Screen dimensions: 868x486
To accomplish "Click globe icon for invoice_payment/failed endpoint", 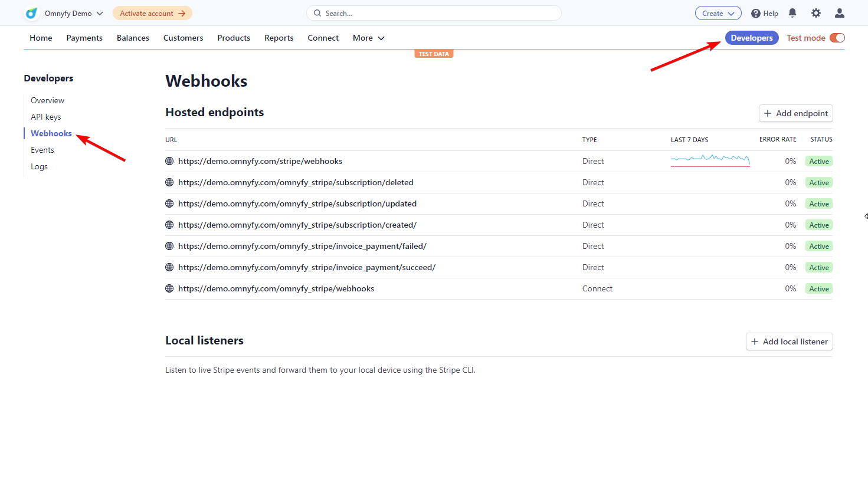I will click(169, 246).
